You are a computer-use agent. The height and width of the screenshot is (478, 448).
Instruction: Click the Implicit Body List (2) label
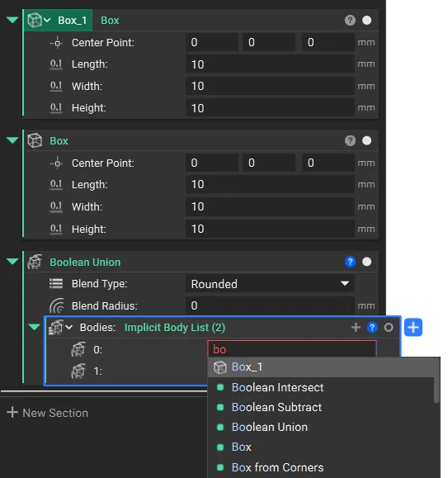point(175,328)
